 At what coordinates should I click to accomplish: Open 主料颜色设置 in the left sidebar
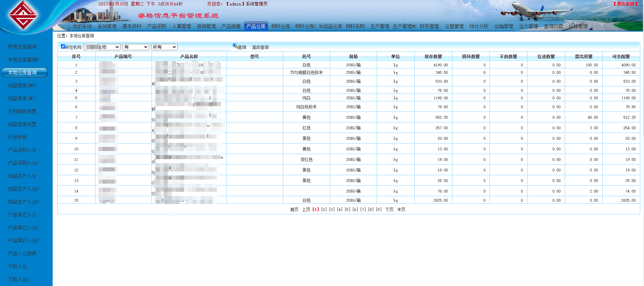coord(22,111)
